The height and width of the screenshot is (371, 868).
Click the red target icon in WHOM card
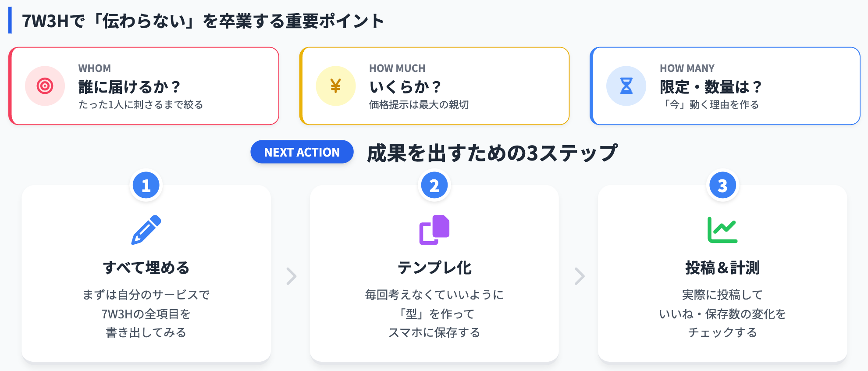pos(45,86)
